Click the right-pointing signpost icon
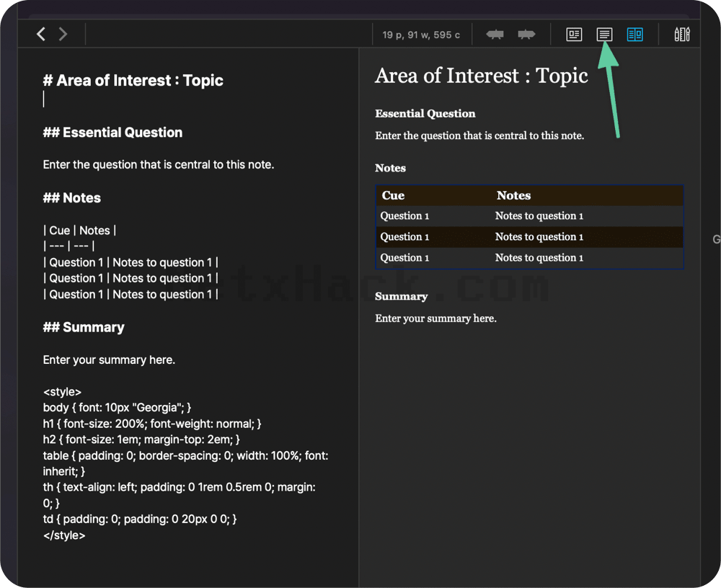This screenshot has height=588, width=721. (526, 35)
